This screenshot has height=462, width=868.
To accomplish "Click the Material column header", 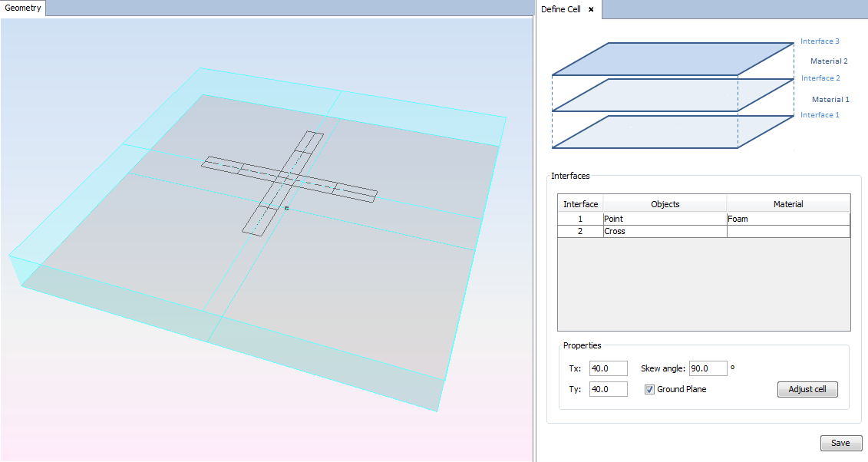I will [788, 204].
